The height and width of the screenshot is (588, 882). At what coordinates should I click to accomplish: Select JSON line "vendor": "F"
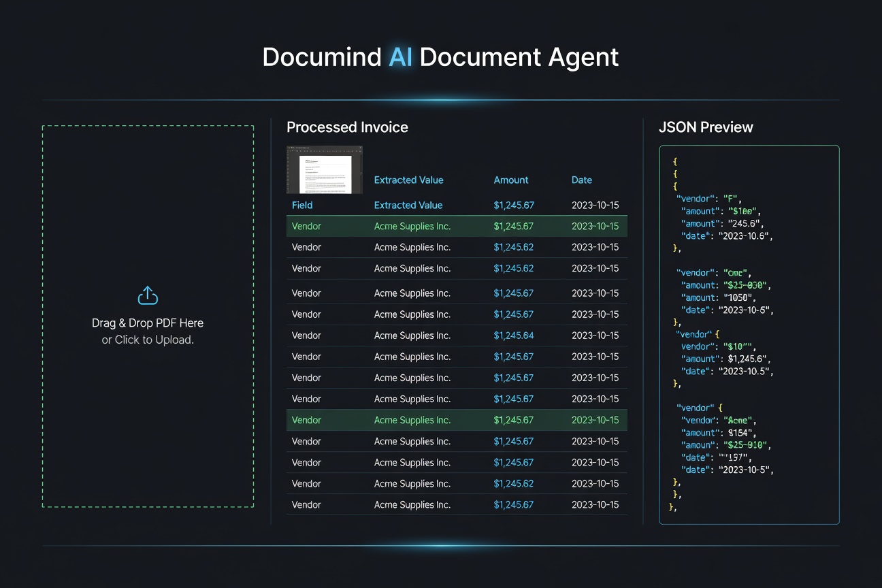coord(710,198)
